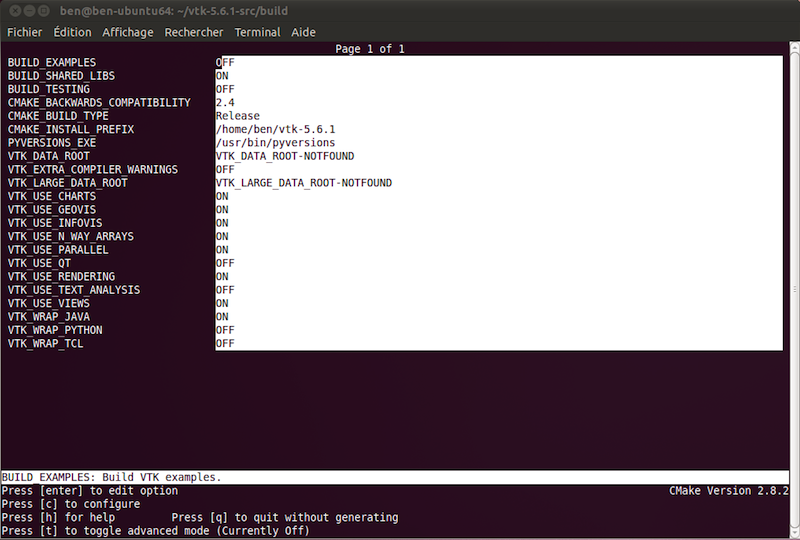Open the Affichage menu
This screenshot has height=540, width=800.
(128, 32)
